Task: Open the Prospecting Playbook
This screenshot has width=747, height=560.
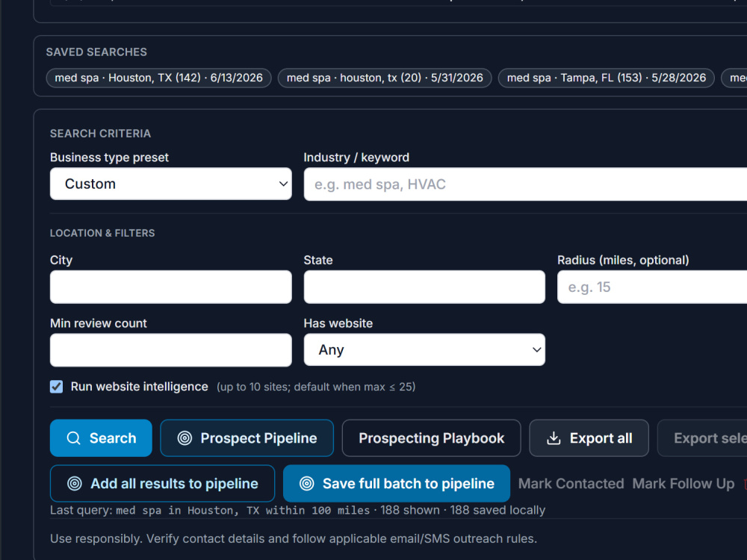Action: coord(431,438)
